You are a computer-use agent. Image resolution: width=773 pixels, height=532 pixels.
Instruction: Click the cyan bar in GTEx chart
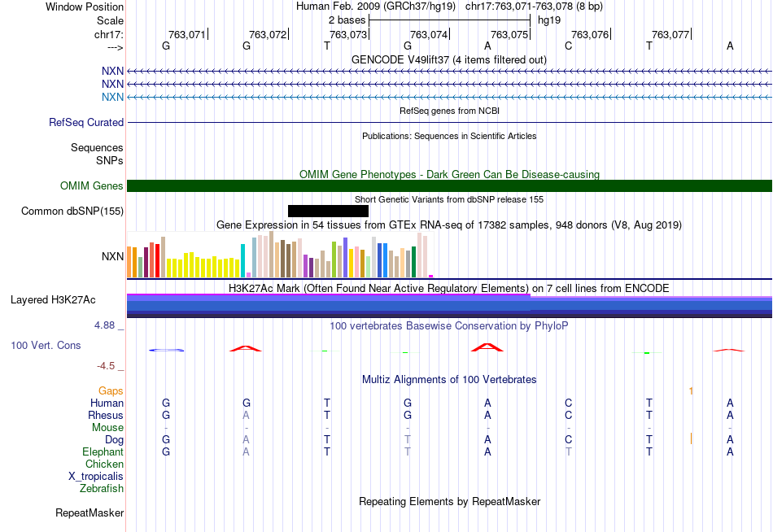242,261
